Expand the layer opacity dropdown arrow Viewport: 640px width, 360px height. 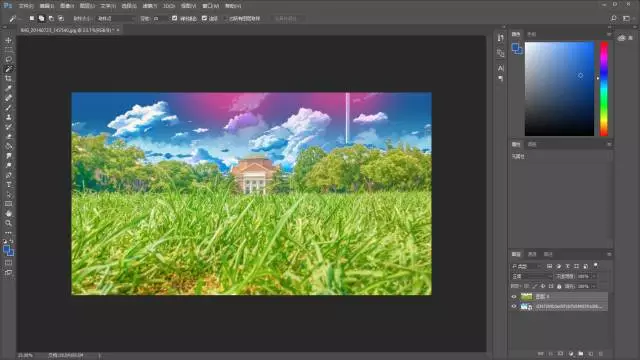coord(594,276)
